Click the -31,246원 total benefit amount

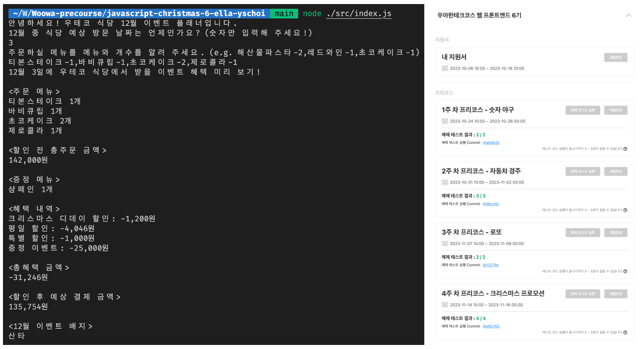[x=28, y=277]
